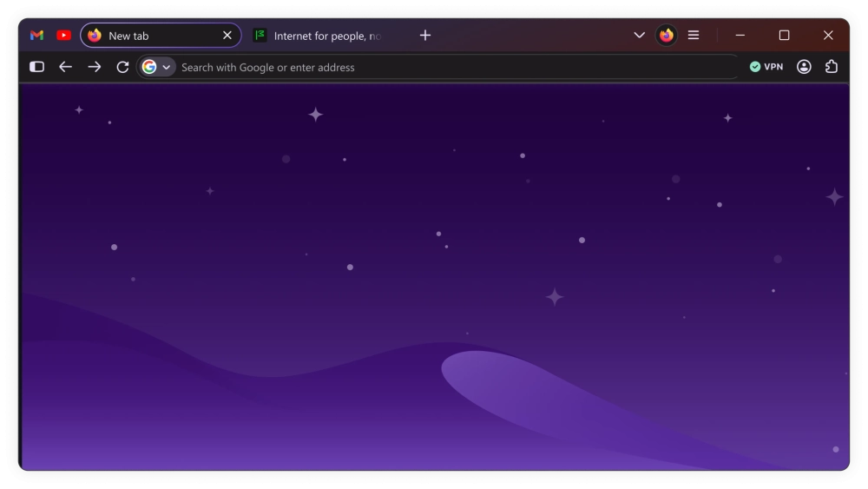Toggle the sidebar panel
Image resolution: width=868 pixels, height=489 pixels.
(x=36, y=67)
